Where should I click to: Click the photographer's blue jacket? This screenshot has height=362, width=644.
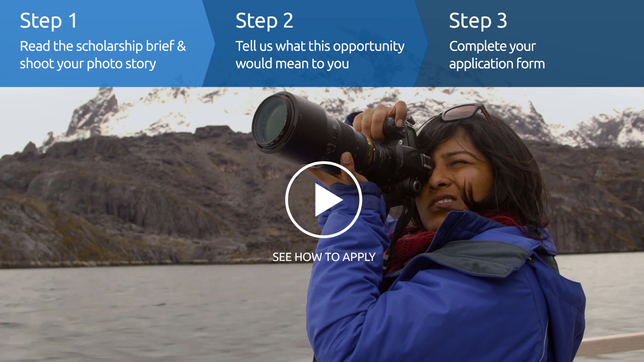(x=442, y=294)
